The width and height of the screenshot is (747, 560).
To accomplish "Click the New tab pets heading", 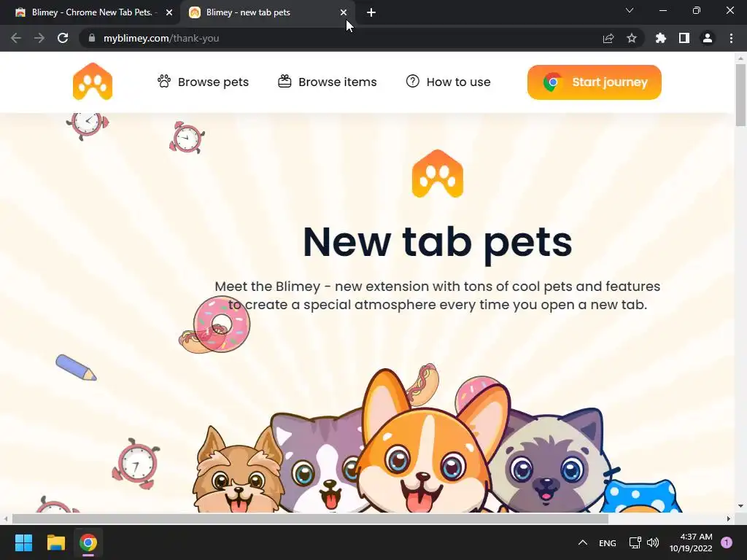I will [x=438, y=242].
